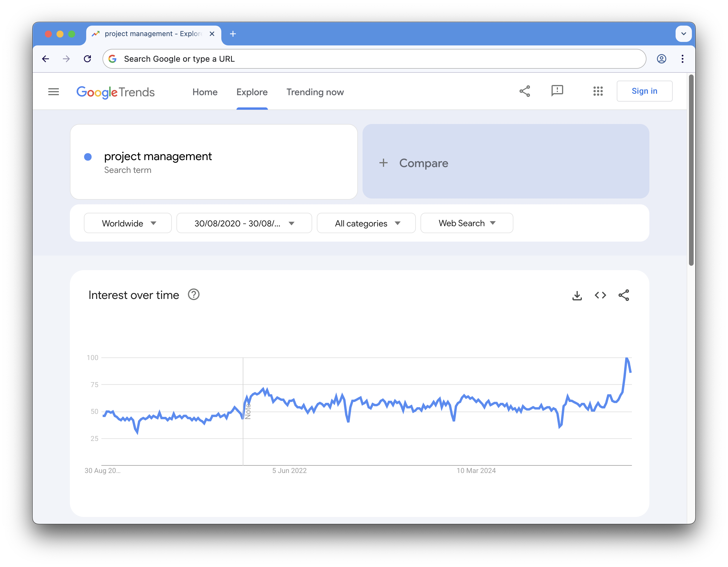Open the Web Search type dropdown
The width and height of the screenshot is (728, 567).
[x=466, y=223]
